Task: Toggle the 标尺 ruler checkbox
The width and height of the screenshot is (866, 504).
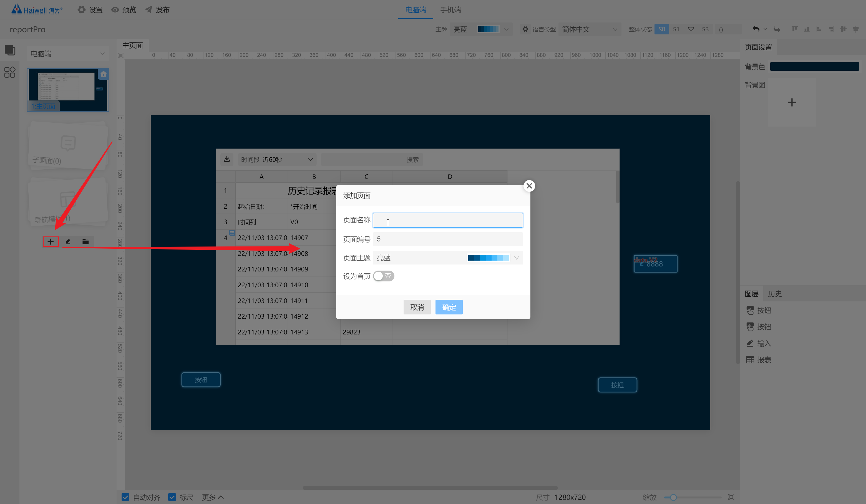Action: pos(172,497)
